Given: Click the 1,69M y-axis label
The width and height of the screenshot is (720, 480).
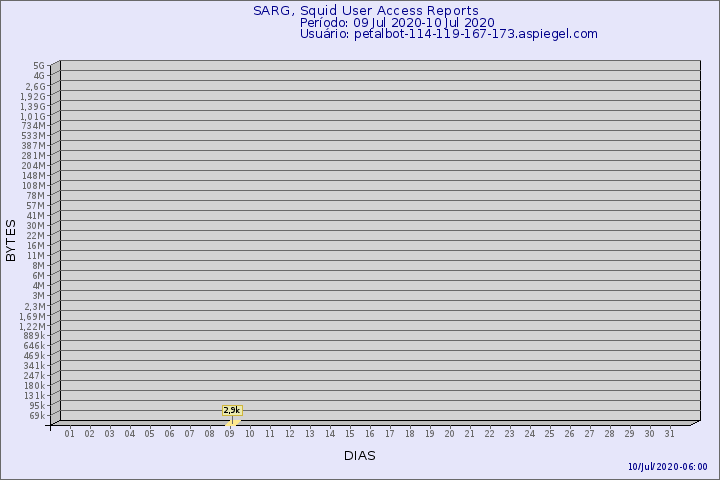Looking at the screenshot, I should [x=33, y=316].
